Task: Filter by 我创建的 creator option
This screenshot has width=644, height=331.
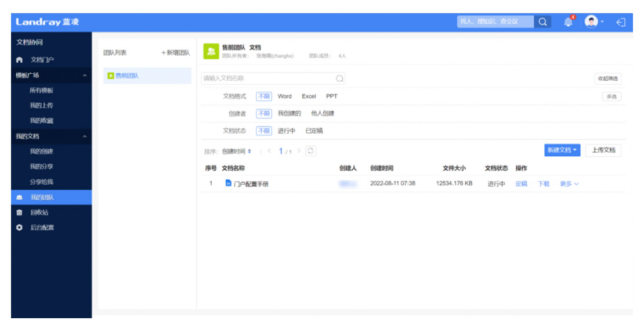Action: (x=289, y=114)
